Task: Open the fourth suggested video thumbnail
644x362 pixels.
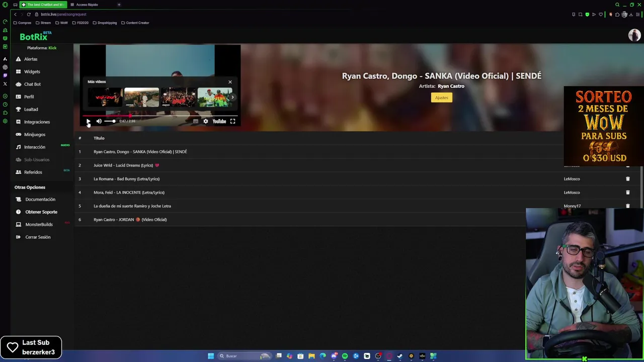Action: point(215,98)
